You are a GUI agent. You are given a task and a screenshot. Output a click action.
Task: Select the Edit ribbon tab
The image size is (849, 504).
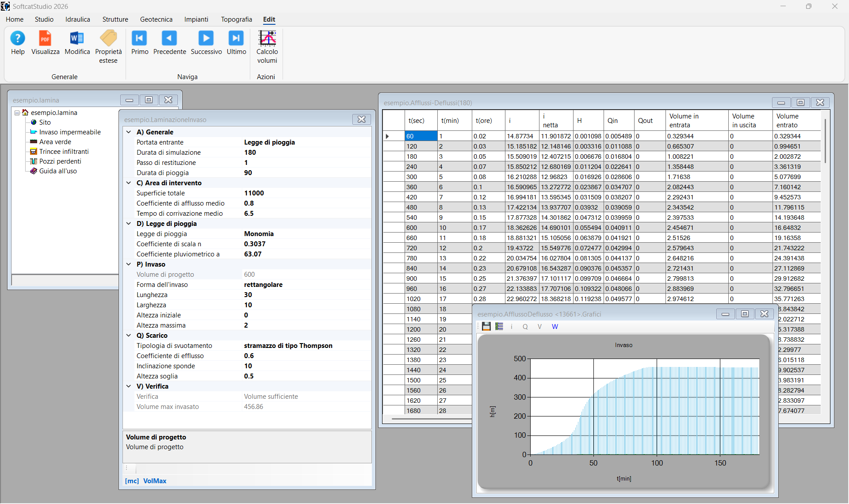[269, 19]
